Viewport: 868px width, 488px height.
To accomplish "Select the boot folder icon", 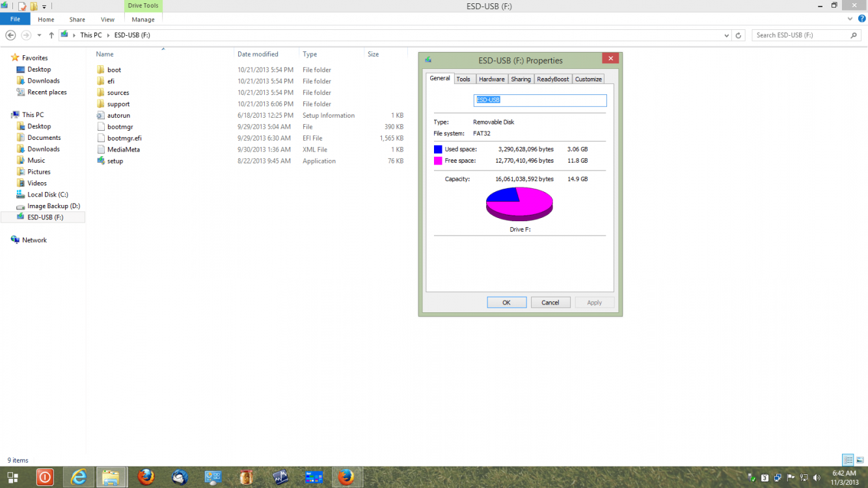I will (101, 70).
